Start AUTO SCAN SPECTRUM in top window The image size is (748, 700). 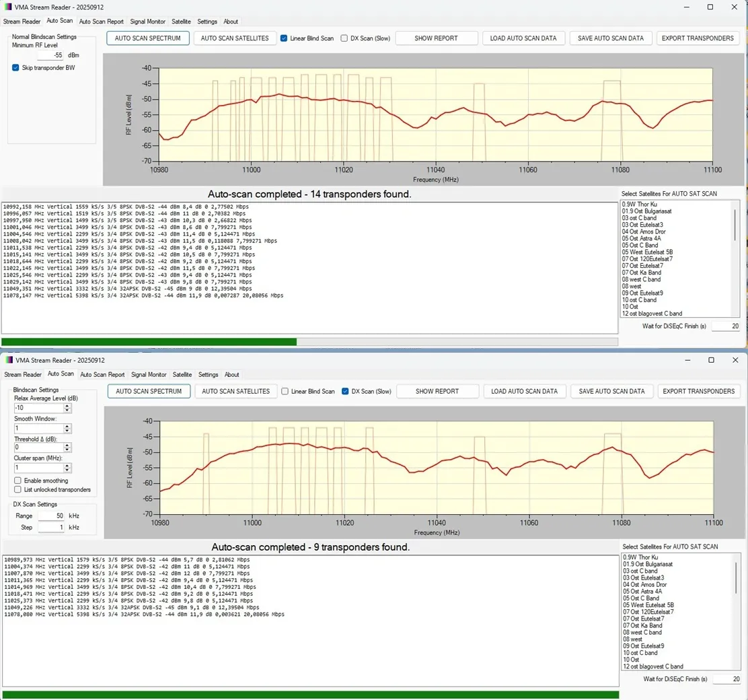click(148, 38)
